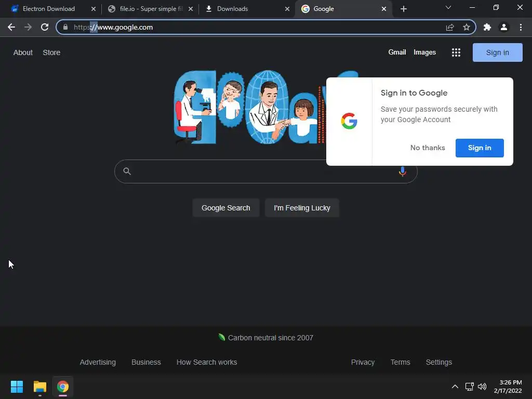The width and height of the screenshot is (532, 399).
Task: Open the Chrome profile avatar
Action: tap(504, 27)
